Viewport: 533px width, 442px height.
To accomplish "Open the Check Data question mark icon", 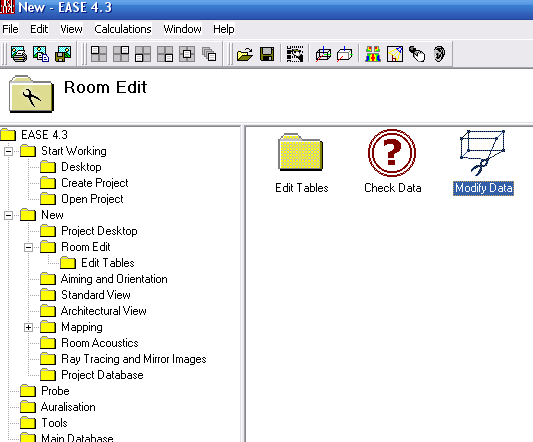I will pyautogui.click(x=392, y=153).
